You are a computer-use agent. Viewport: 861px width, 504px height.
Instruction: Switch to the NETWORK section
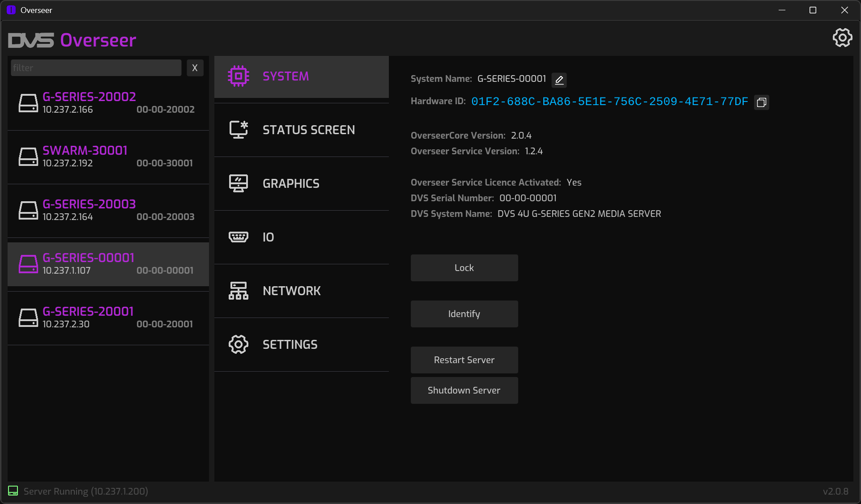coord(291,291)
